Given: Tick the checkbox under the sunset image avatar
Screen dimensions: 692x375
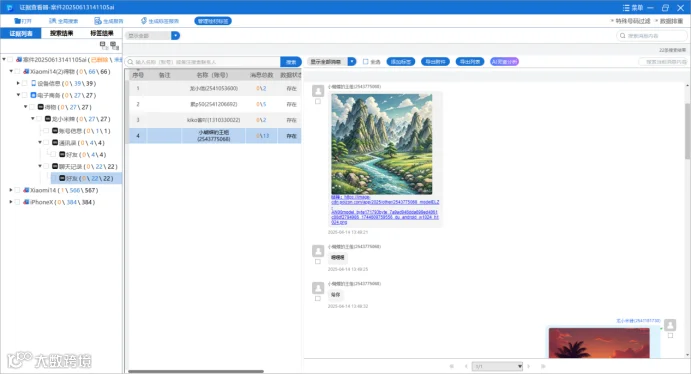Looking at the screenshot, I should coord(670,336).
